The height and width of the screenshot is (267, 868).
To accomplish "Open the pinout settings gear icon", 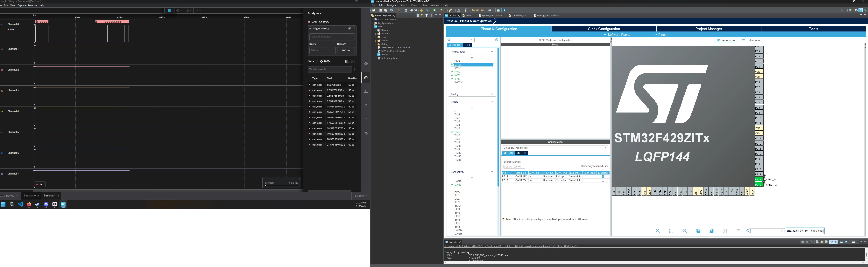I will pyautogui.click(x=497, y=40).
